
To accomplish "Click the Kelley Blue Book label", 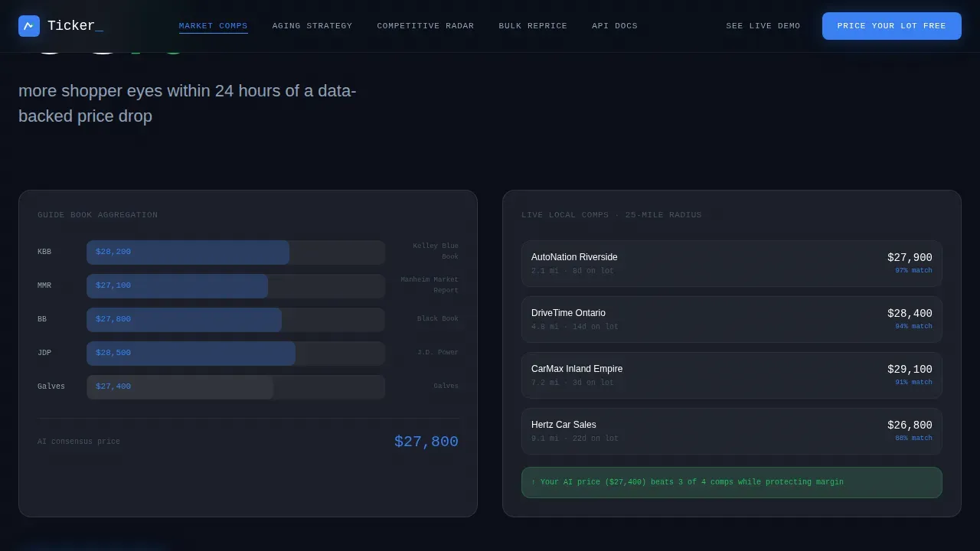I will (436, 251).
